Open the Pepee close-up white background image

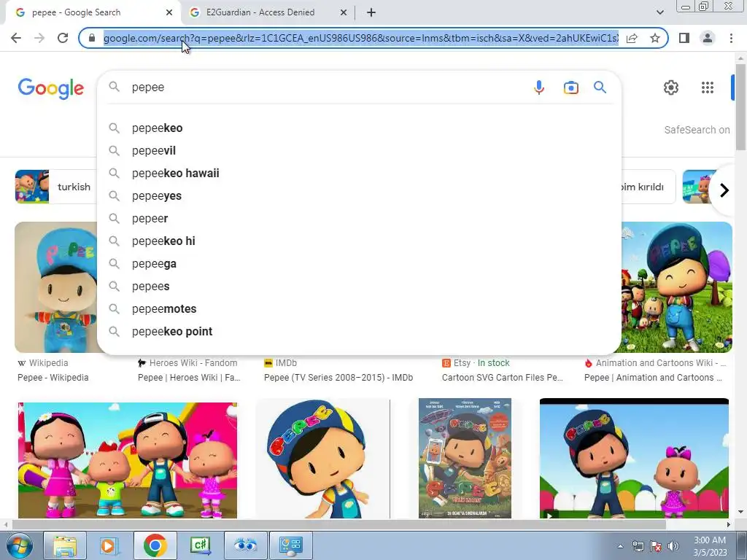(x=323, y=458)
